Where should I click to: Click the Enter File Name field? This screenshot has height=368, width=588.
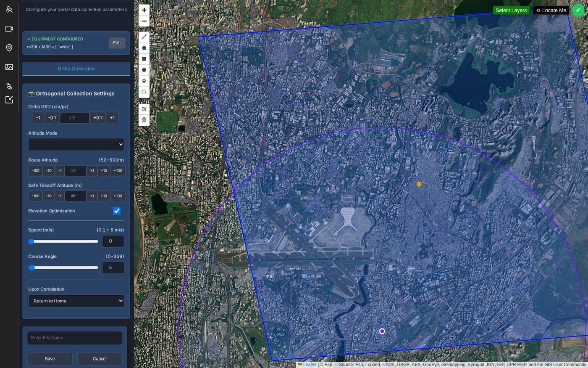point(75,338)
